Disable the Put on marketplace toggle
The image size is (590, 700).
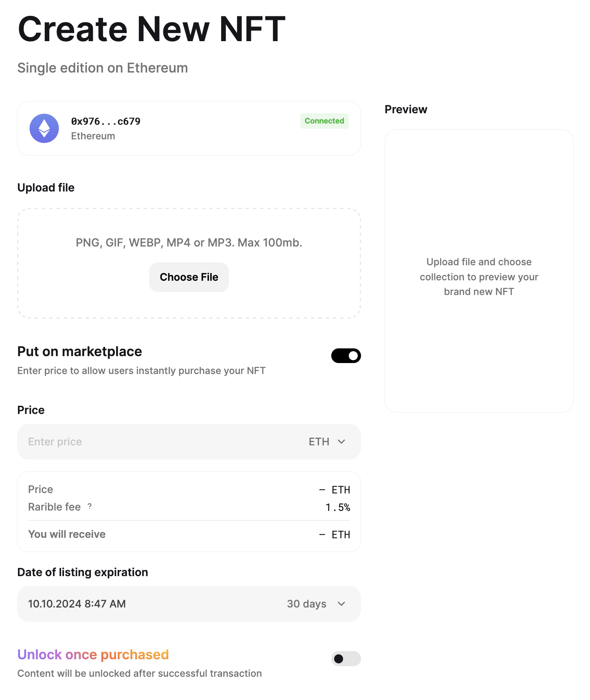click(346, 356)
